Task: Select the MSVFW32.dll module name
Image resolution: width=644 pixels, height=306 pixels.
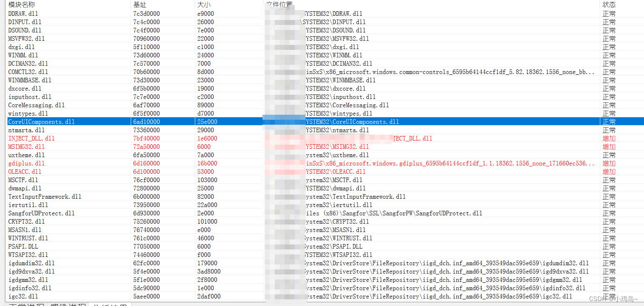Action: click(x=26, y=38)
